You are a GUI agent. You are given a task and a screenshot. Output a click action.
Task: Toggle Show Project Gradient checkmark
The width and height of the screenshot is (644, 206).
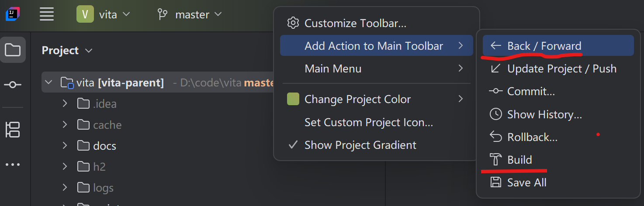[x=360, y=145]
